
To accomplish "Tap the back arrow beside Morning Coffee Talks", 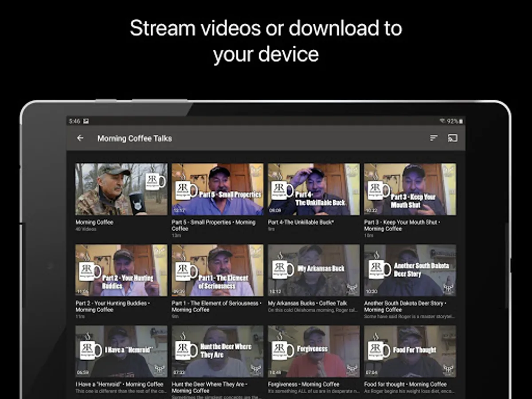I will (80, 138).
